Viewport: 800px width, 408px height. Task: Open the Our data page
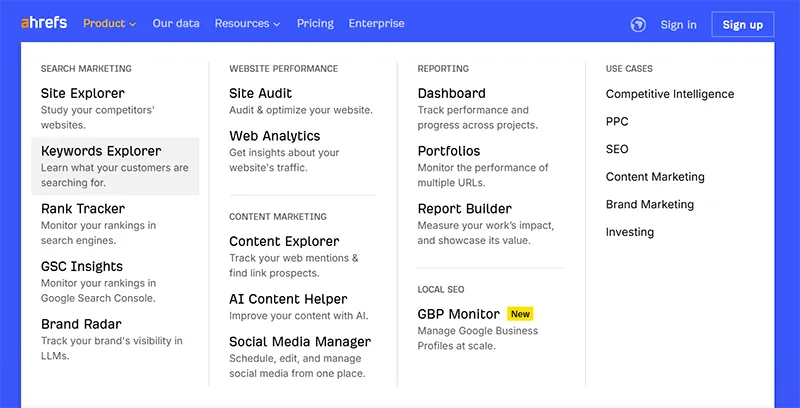coord(176,23)
